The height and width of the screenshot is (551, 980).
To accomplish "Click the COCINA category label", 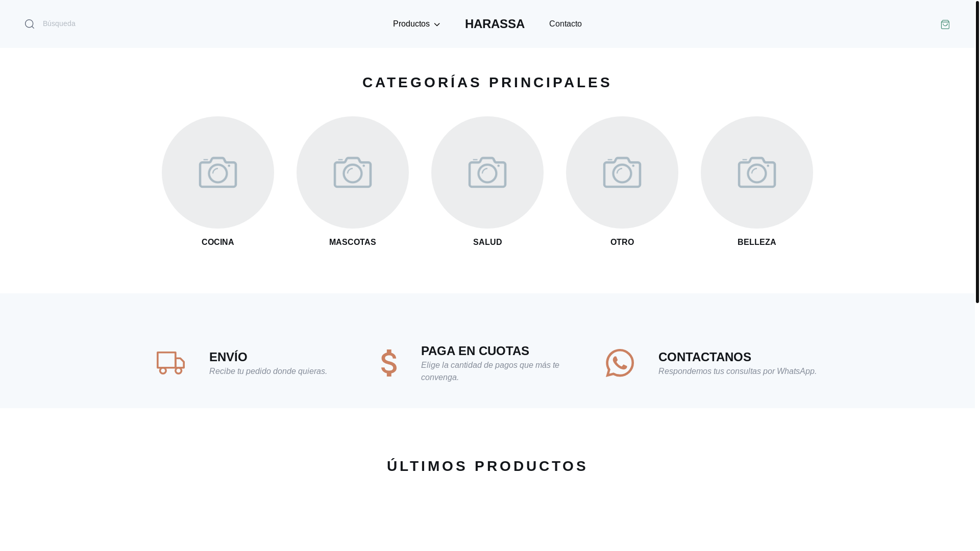I will pos(218,242).
